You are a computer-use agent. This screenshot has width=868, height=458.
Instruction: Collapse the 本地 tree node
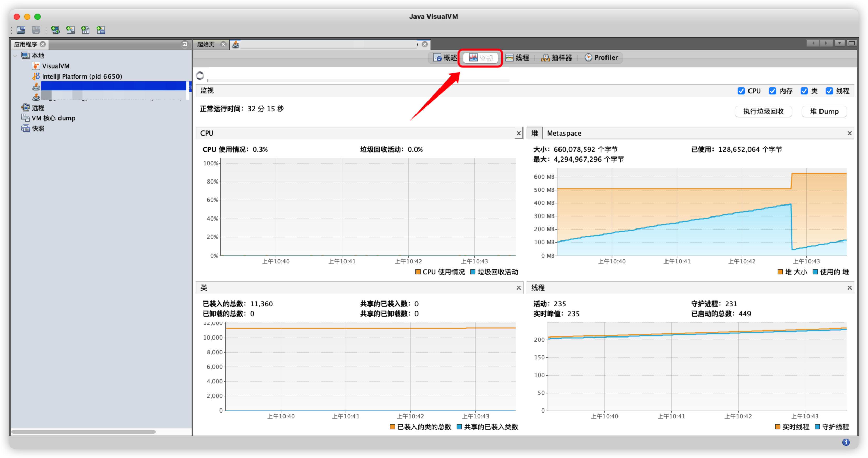(15, 56)
